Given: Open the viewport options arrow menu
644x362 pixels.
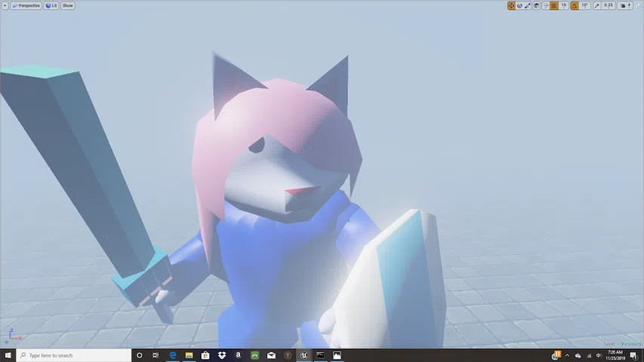Looking at the screenshot, I should coord(5,6).
